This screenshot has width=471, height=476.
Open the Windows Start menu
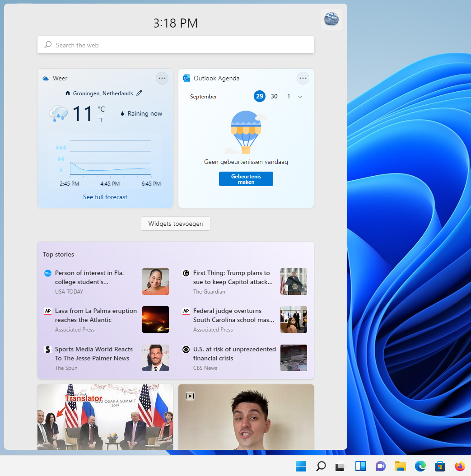pyautogui.click(x=301, y=466)
